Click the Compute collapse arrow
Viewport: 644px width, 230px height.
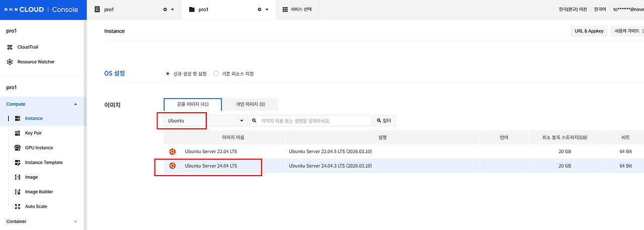click(75, 104)
